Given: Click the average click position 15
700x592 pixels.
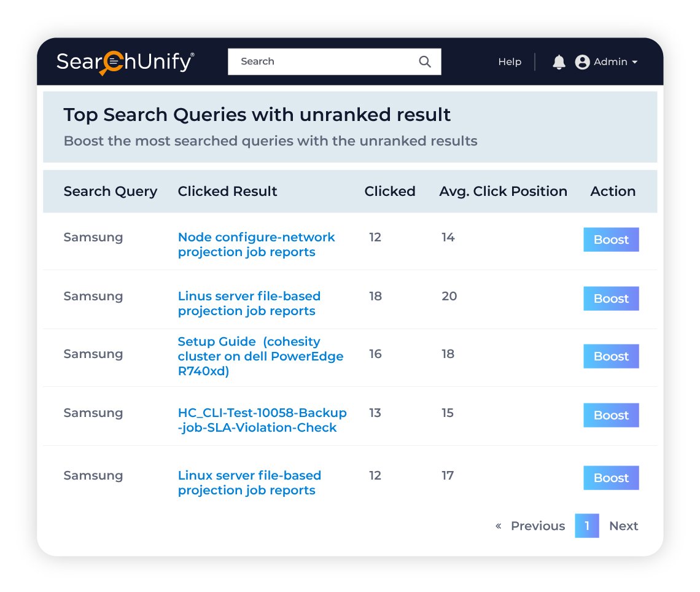Looking at the screenshot, I should pyautogui.click(x=447, y=413).
